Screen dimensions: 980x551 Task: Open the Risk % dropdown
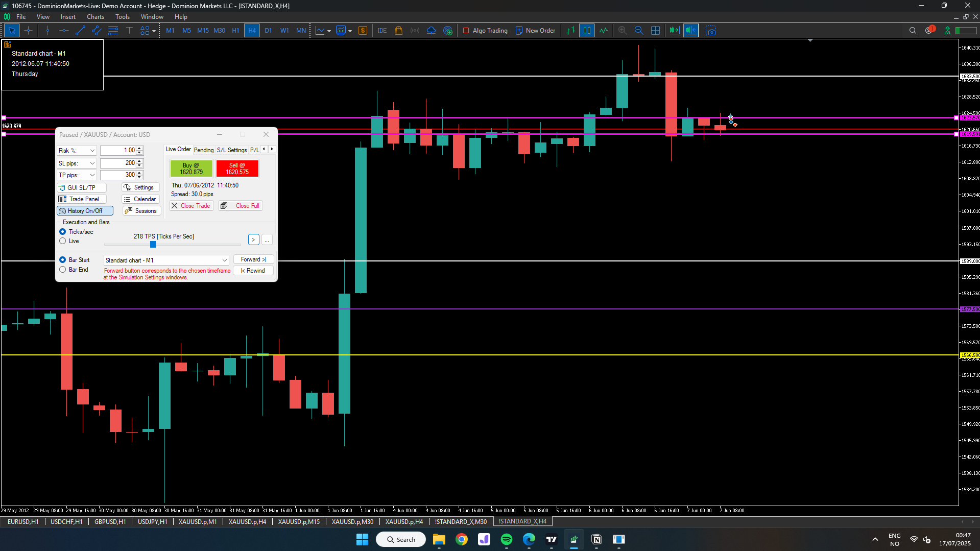77,151
